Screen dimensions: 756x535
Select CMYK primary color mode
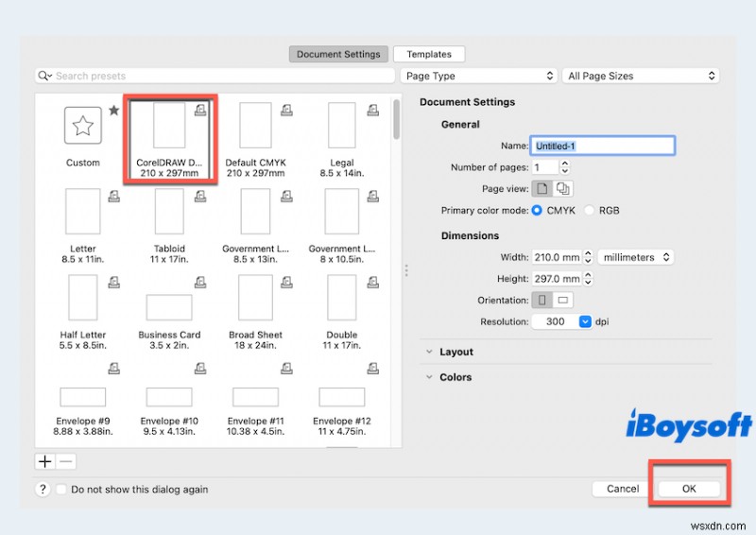click(537, 211)
